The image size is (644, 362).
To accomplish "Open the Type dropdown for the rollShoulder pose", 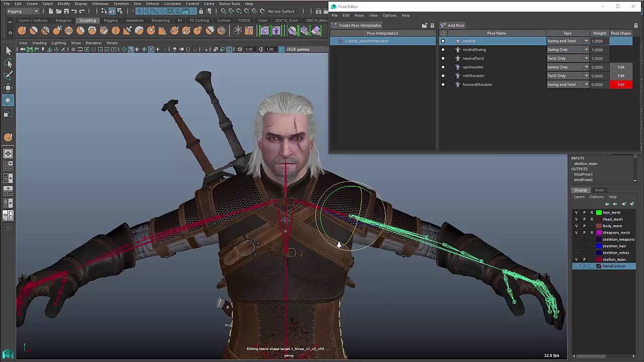I will click(x=568, y=76).
